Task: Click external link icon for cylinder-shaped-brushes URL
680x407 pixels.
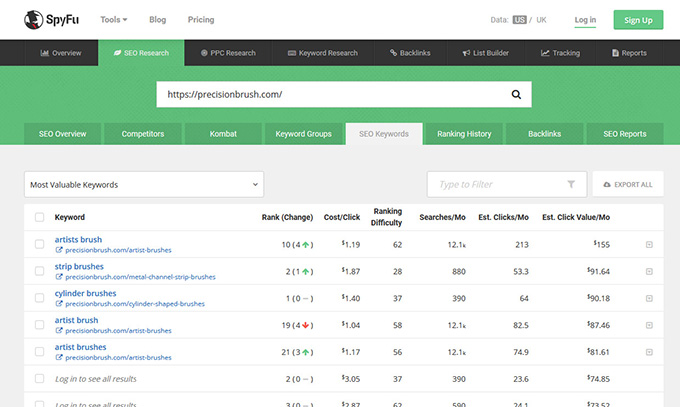Action: coord(59,304)
